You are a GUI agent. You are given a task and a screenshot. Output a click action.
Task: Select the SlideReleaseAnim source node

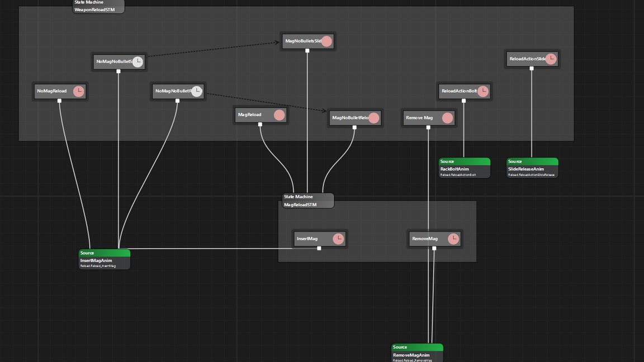click(532, 168)
